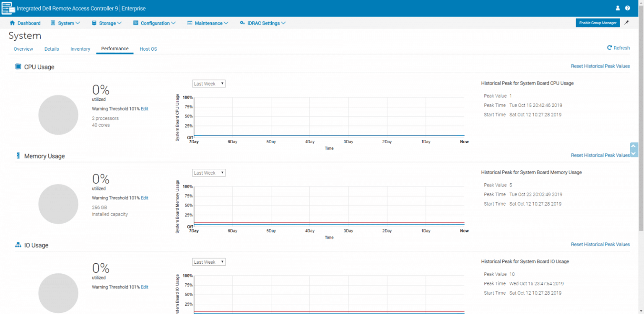
Task: Go to the Dashboard menu item
Action: 25,23
